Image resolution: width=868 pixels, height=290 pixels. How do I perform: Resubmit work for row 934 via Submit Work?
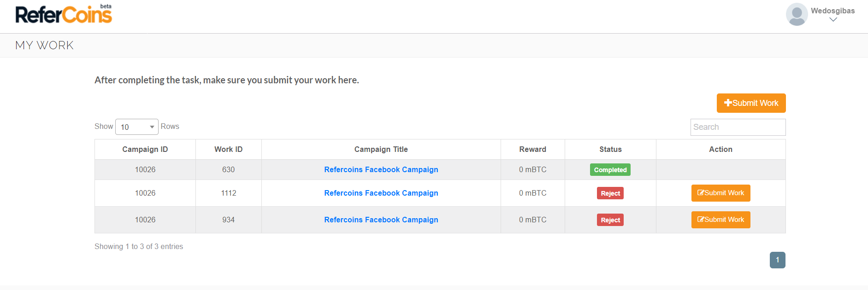pos(720,220)
